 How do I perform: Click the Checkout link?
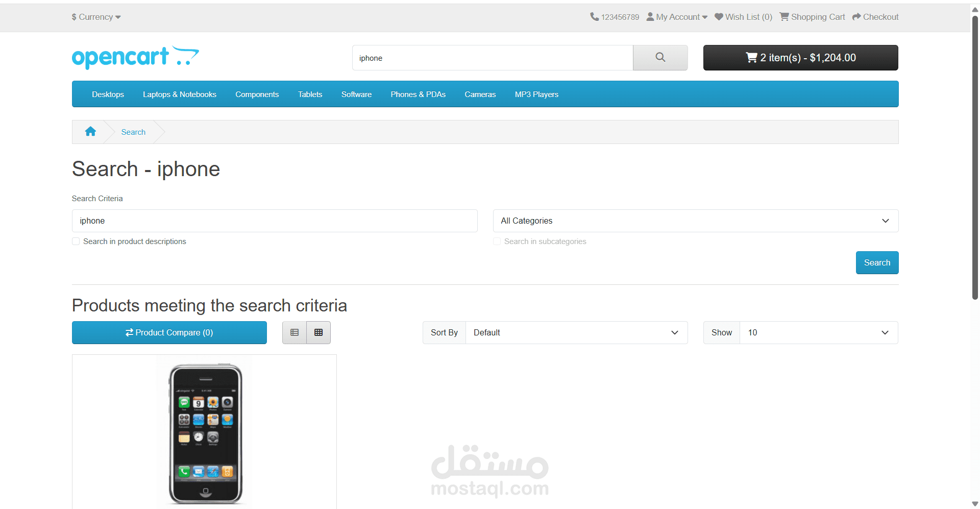coord(875,17)
